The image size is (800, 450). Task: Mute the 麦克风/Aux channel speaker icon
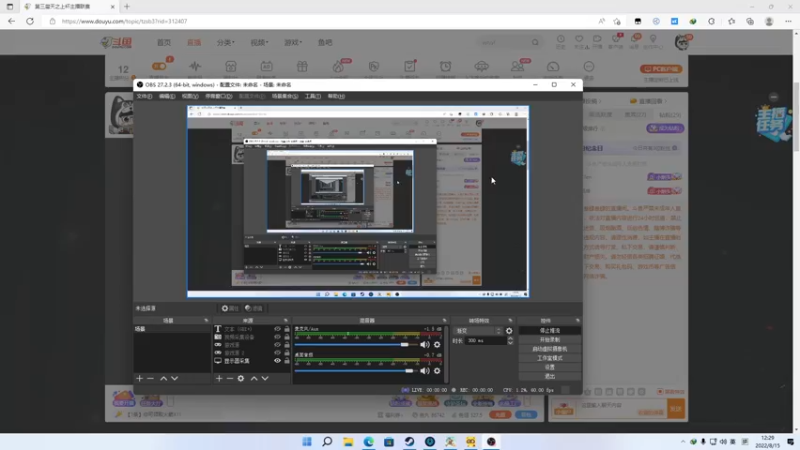(424, 345)
